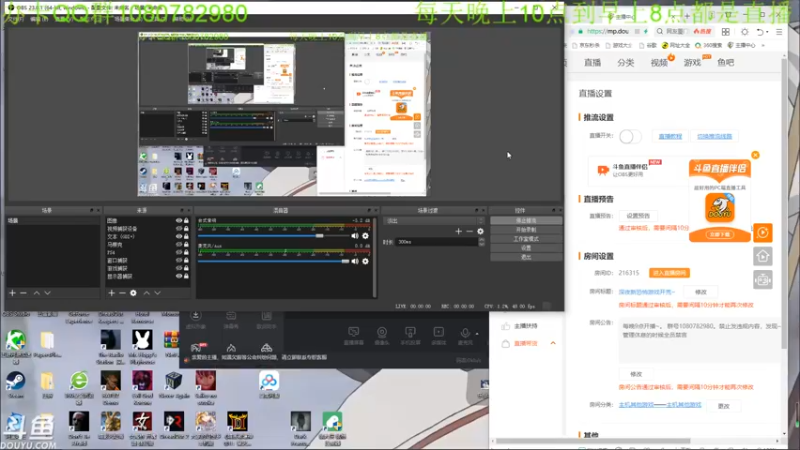Image resolution: width=800 pixels, height=450 pixels.
Task: Move source up in sources panel
Action: 146,293
